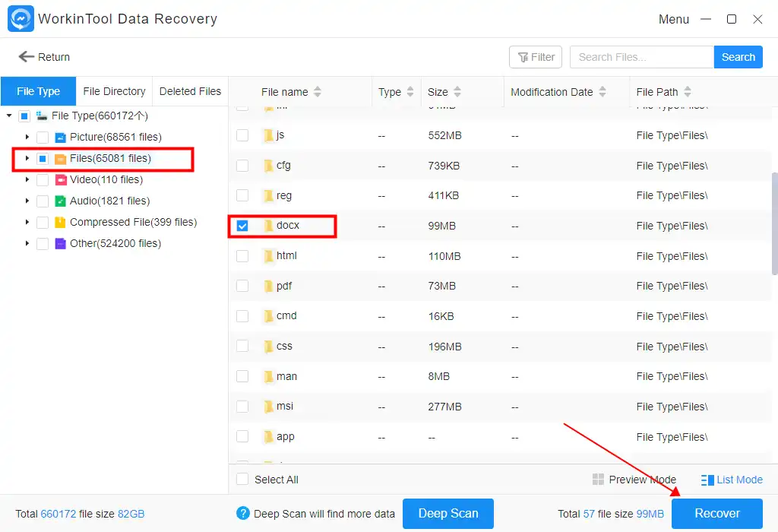The image size is (778, 532).
Task: Toggle the Files category checkbox
Action: 43,159
